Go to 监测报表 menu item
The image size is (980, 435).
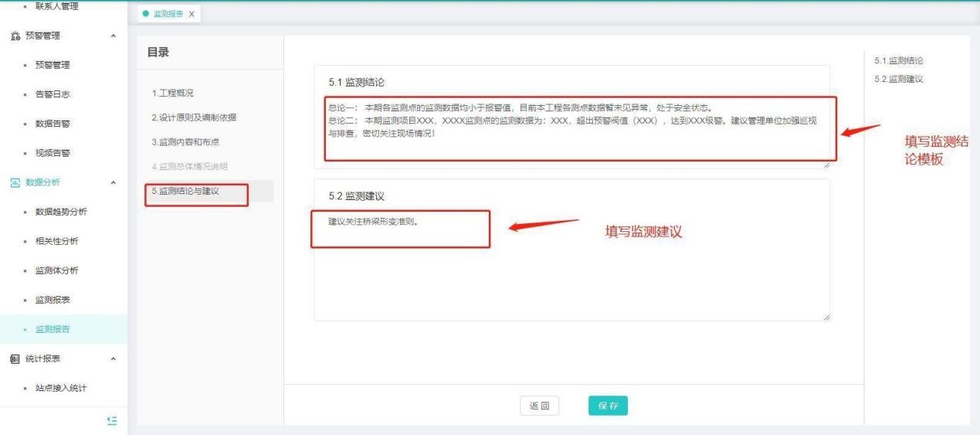(53, 300)
